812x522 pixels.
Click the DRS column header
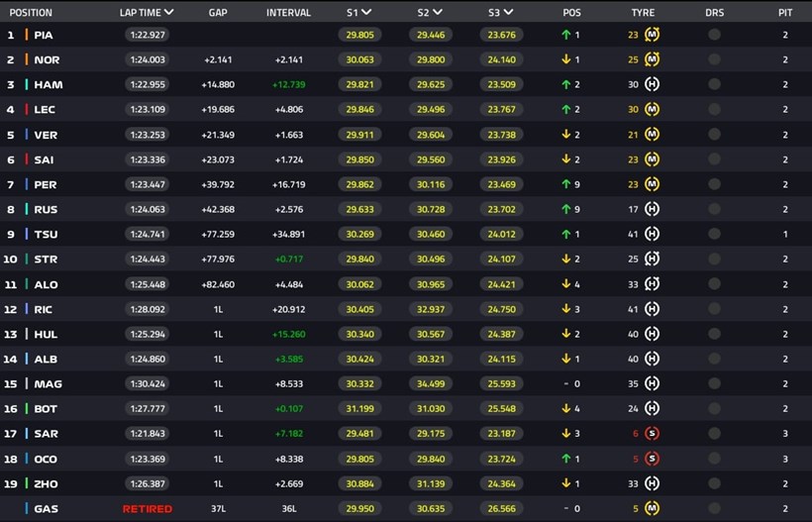tap(714, 13)
